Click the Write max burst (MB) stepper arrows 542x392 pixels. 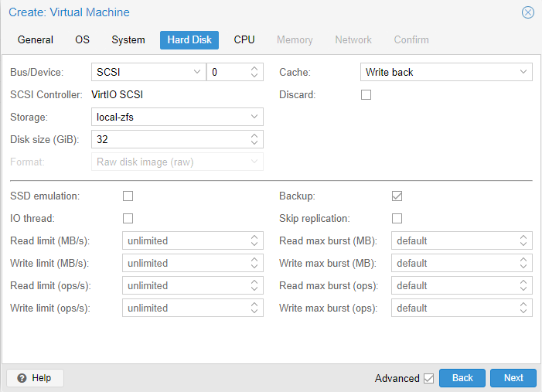(523, 263)
